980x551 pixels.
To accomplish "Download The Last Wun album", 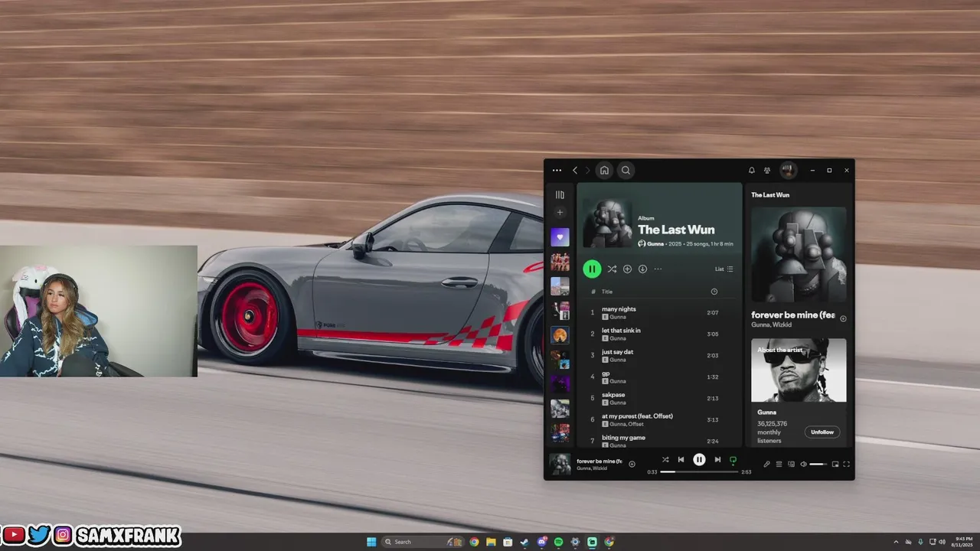I will tap(642, 269).
